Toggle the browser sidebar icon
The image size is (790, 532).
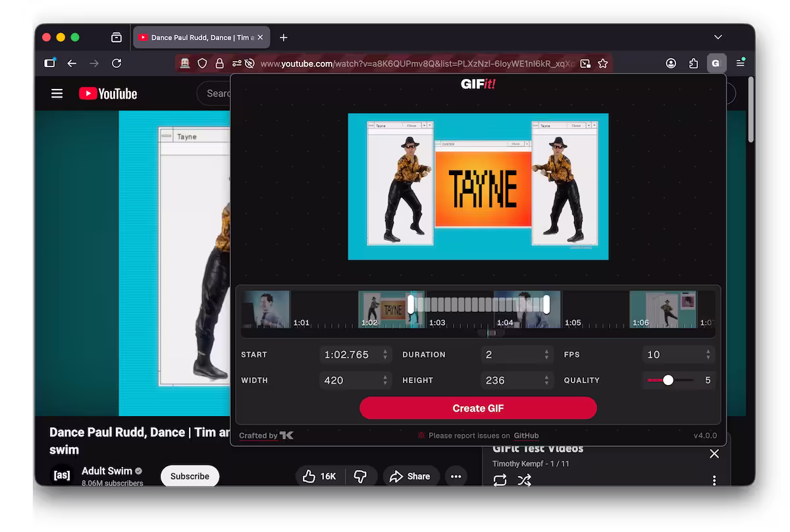click(49, 63)
